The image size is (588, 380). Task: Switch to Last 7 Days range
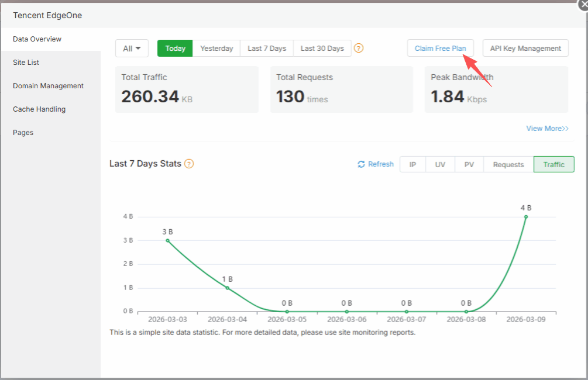tap(267, 49)
